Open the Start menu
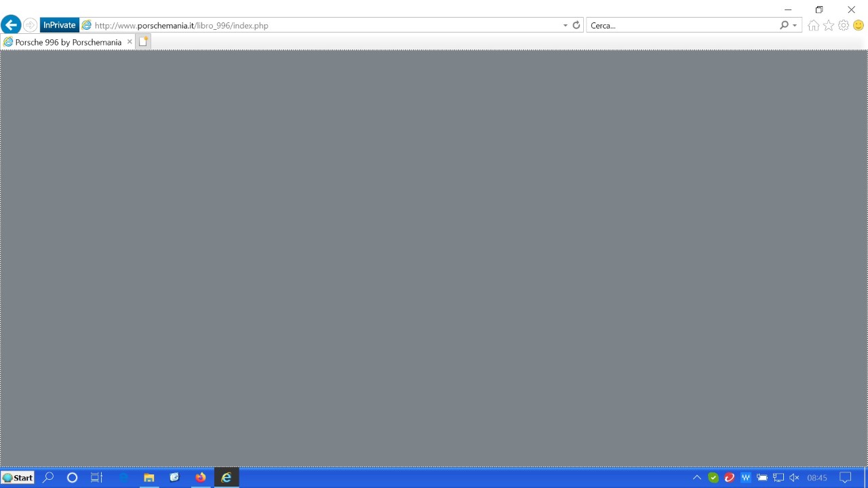Viewport: 868px width, 488px height. click(18, 478)
